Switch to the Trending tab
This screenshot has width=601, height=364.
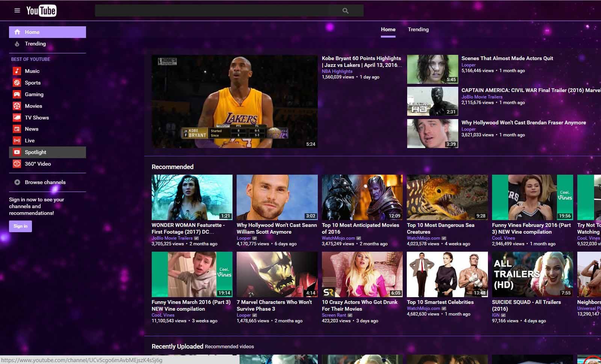tap(418, 30)
